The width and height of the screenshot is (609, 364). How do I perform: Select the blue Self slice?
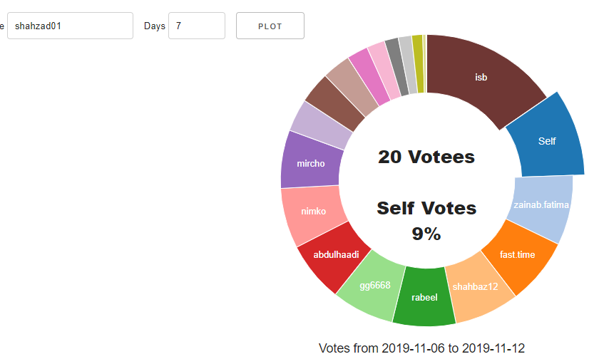click(x=546, y=141)
